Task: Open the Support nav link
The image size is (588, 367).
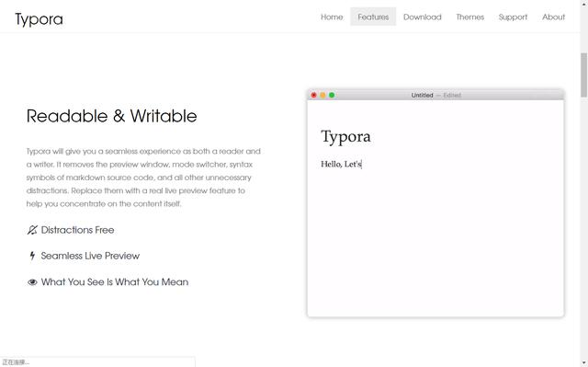Action: point(513,17)
